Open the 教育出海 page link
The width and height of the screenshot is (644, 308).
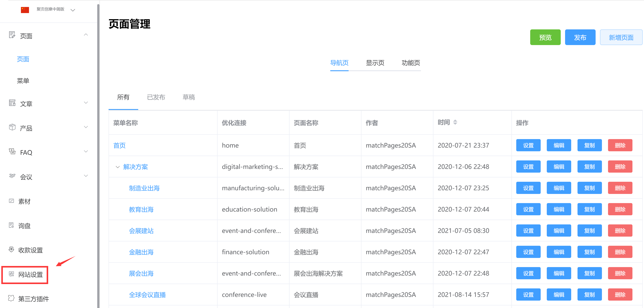(141, 209)
